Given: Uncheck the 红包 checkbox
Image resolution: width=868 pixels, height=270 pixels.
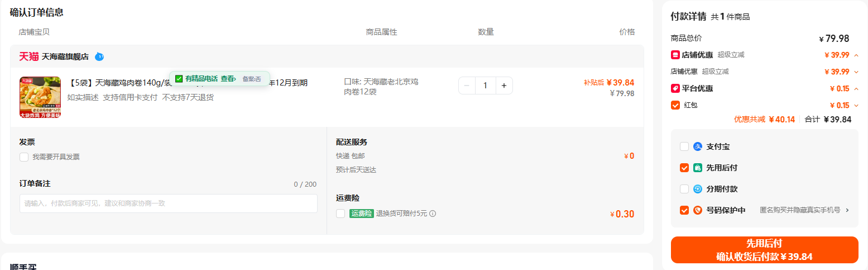Looking at the screenshot, I should pos(675,105).
